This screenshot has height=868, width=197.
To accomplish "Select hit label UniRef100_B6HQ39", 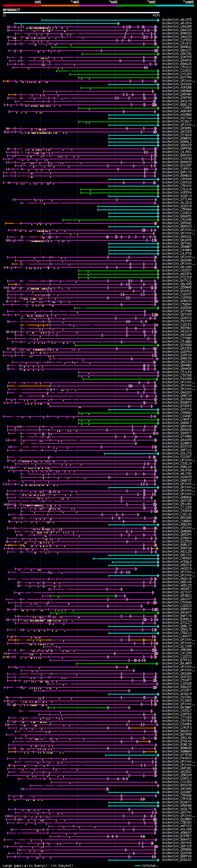I will pyautogui.click(x=177, y=162).
